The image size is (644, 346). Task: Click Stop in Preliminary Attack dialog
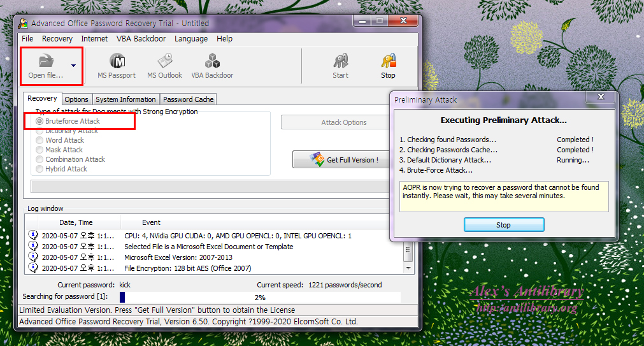(503, 225)
